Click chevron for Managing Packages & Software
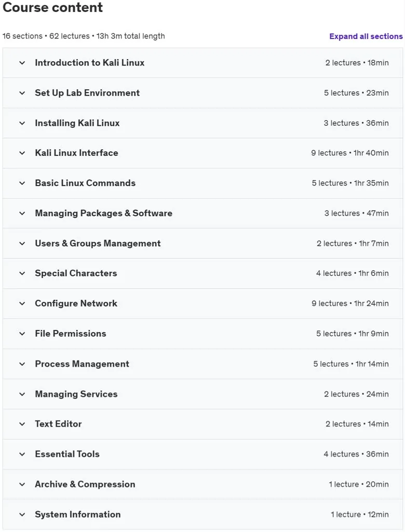 (22, 214)
